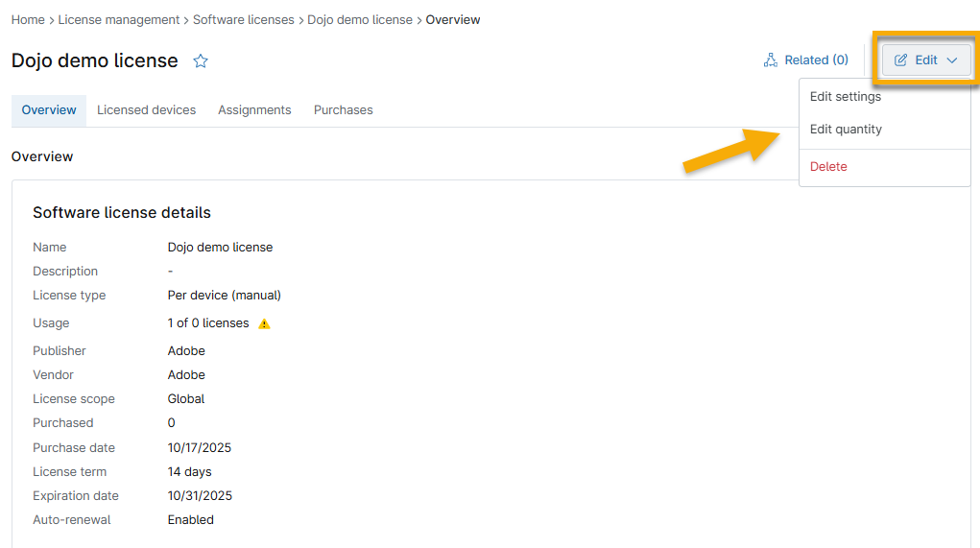Image resolution: width=980 pixels, height=548 pixels.
Task: Click the Related items network icon
Action: tap(770, 60)
